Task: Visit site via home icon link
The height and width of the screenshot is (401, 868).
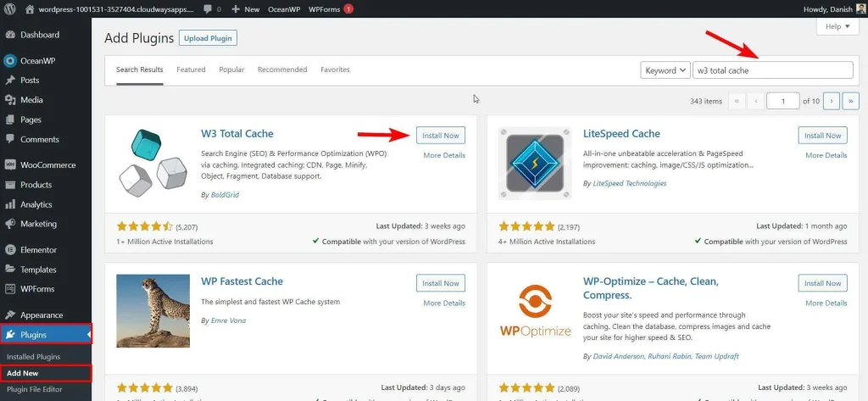Action: point(30,8)
